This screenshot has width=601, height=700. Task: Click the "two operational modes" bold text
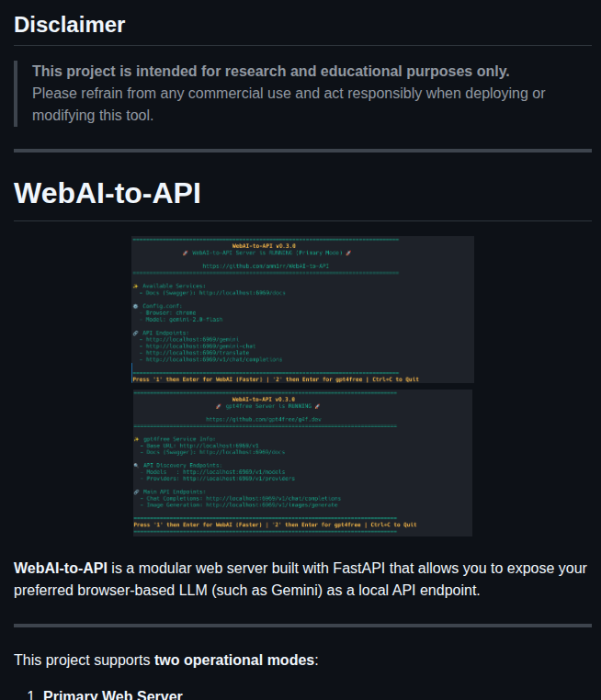[234, 660]
